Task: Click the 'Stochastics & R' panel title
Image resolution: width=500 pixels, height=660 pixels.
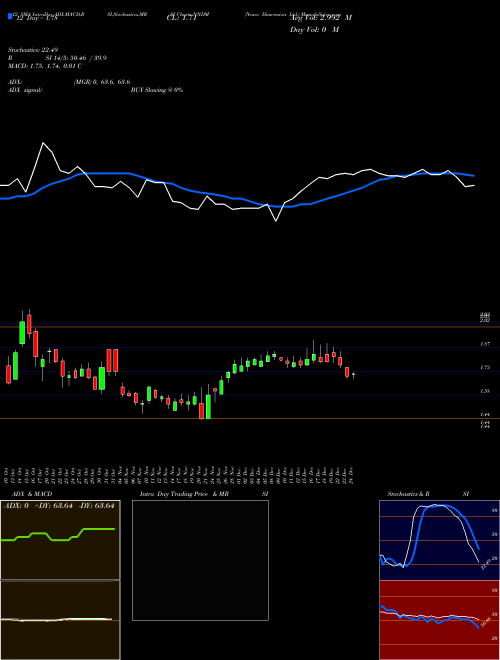Action: [409, 494]
